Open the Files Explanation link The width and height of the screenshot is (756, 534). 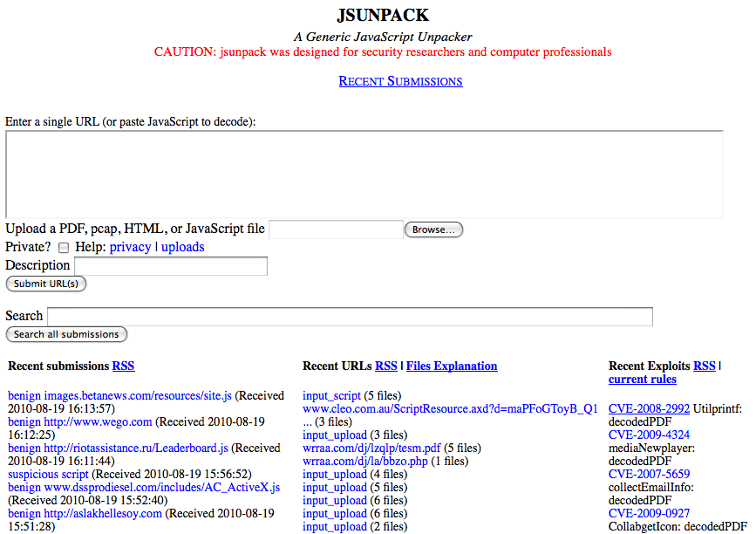452,366
